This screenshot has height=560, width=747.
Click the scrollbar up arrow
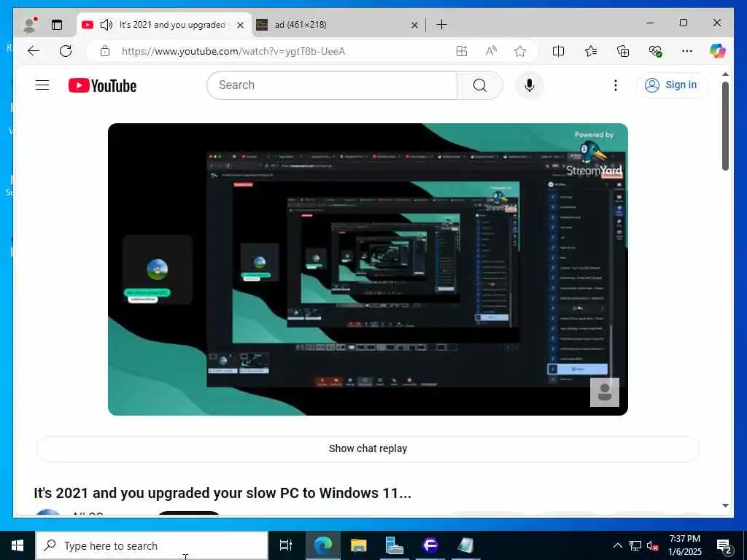click(725, 74)
